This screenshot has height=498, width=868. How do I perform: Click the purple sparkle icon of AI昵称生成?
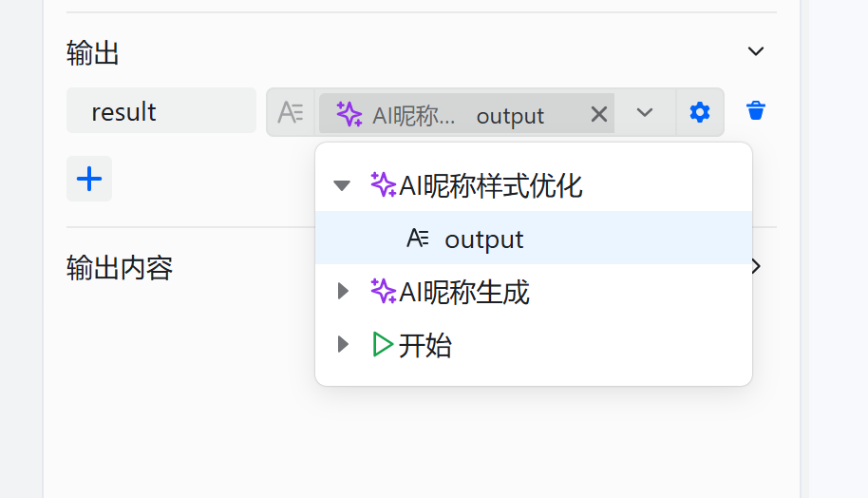click(383, 291)
